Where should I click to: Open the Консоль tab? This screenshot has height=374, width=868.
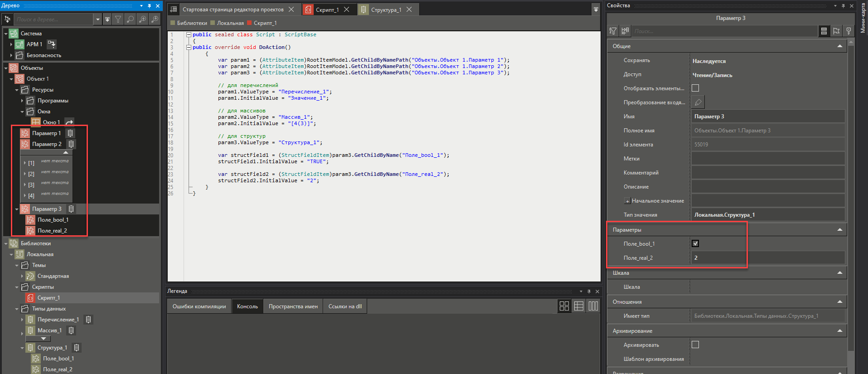pyautogui.click(x=247, y=306)
